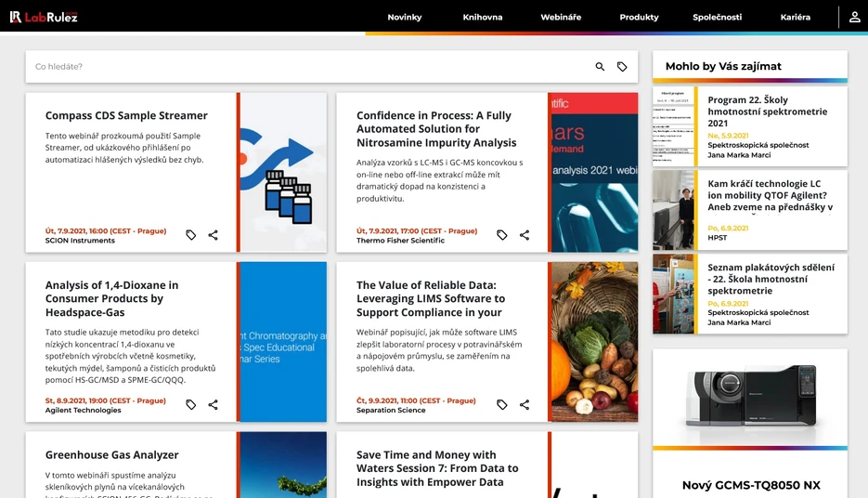Click Separation Science company name
868x498 pixels.
[x=391, y=410]
